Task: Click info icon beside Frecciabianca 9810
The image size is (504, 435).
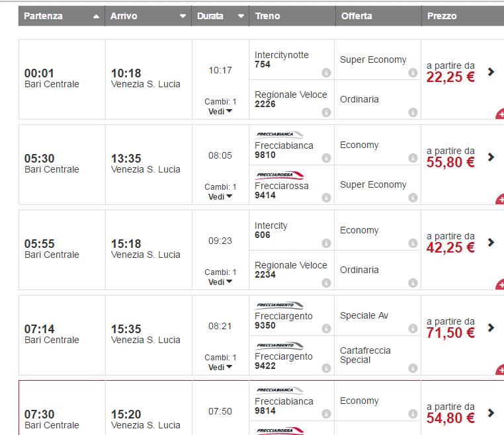Action: 326,158
